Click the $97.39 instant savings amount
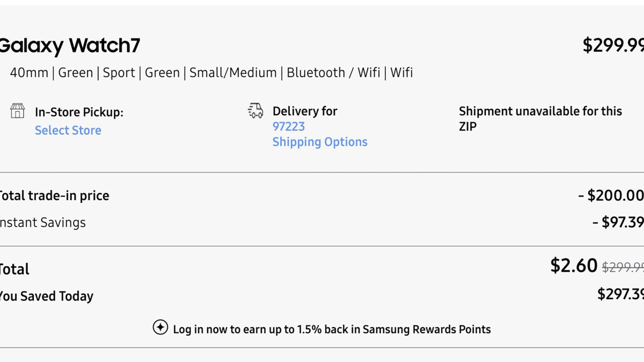Viewport: 644px width, 362px height. [x=619, y=222]
